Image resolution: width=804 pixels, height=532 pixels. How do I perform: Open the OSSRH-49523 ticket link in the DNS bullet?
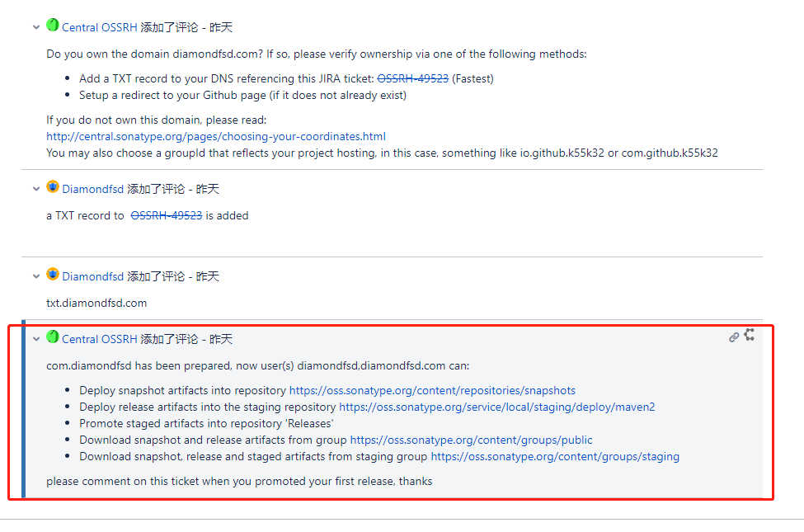(412, 78)
